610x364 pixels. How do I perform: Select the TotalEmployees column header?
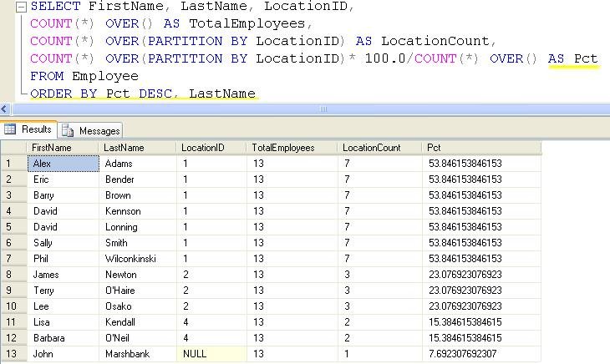[x=292, y=148]
